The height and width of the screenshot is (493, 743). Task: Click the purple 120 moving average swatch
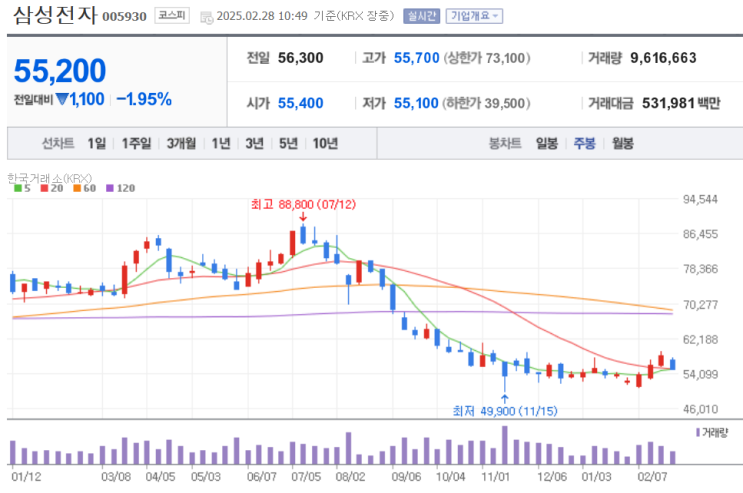click(x=110, y=188)
